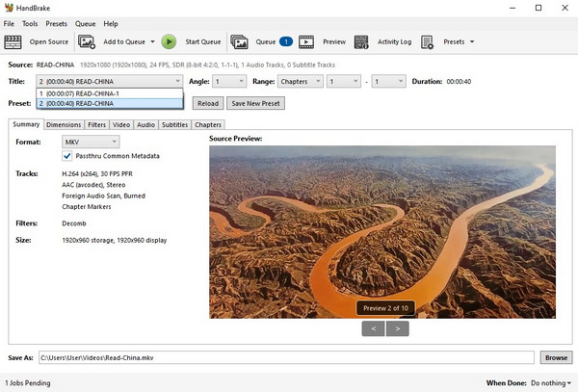578x392 pixels.
Task: Click the Open Source film clapper icon
Action: (x=13, y=42)
